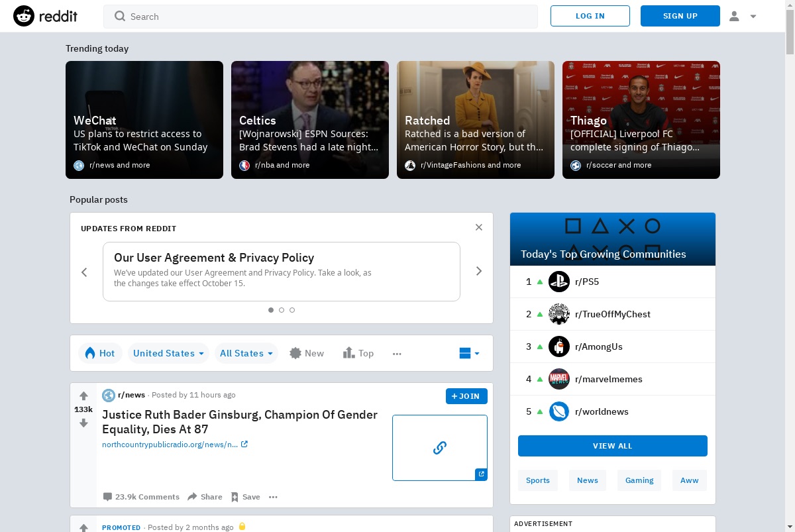Go to previous update with left chevron
The height and width of the screenshot is (532, 795).
[x=84, y=272]
